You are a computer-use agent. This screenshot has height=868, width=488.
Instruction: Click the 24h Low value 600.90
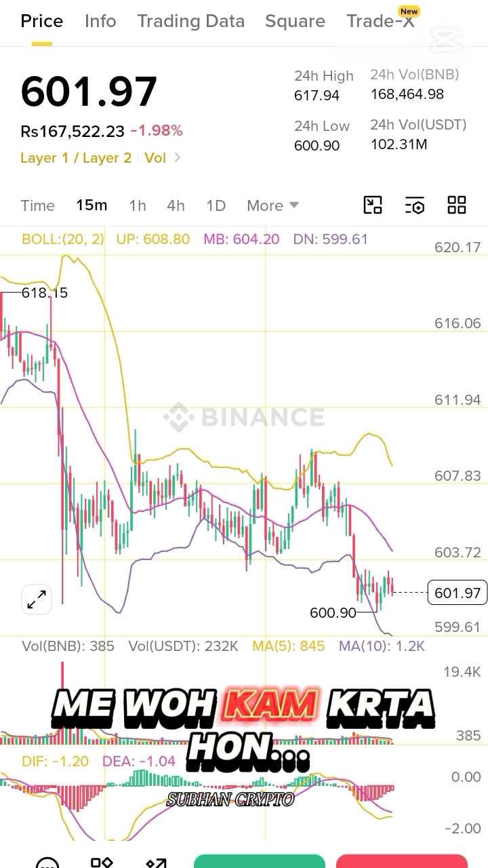[317, 146]
